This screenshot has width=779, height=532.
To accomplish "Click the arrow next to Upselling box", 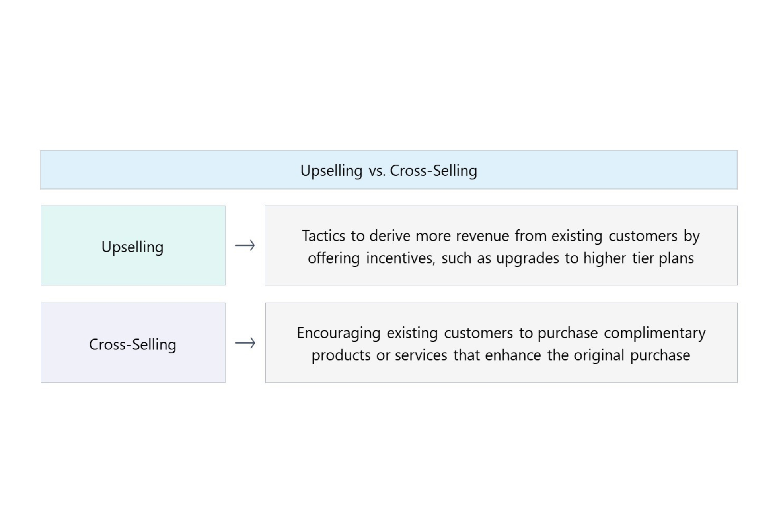I will [x=245, y=245].
